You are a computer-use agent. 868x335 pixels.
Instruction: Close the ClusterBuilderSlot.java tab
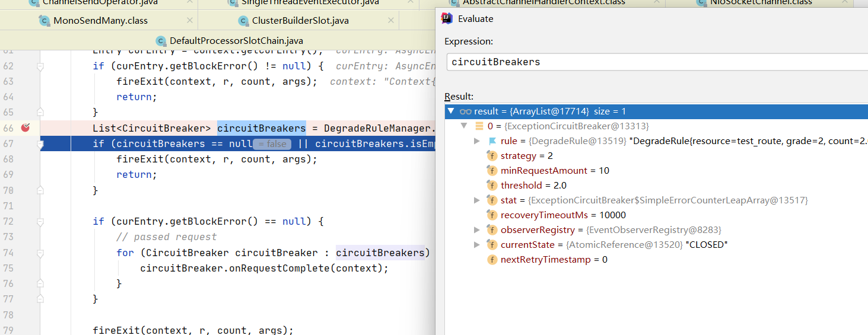coord(390,21)
